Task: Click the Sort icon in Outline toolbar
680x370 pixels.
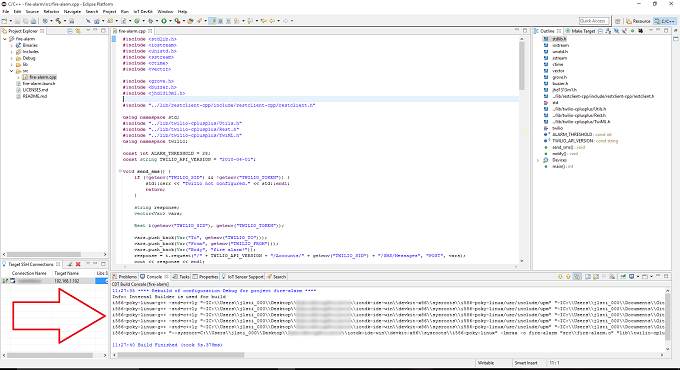Action: point(608,31)
